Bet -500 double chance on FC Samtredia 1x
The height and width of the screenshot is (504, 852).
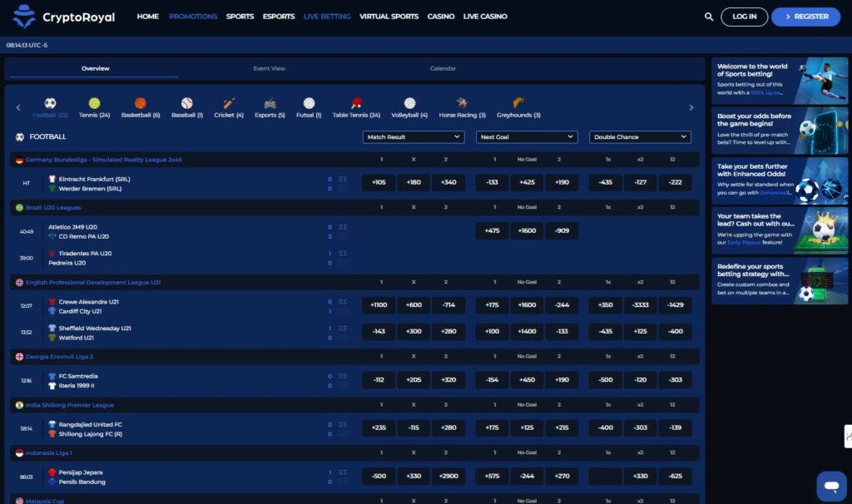tap(606, 380)
